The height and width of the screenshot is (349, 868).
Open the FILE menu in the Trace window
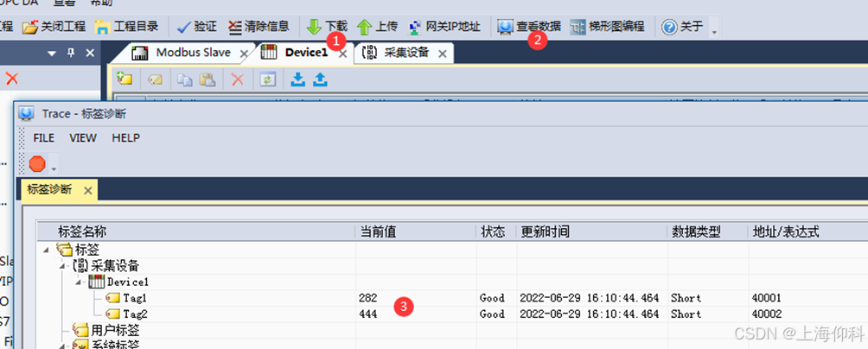(44, 137)
